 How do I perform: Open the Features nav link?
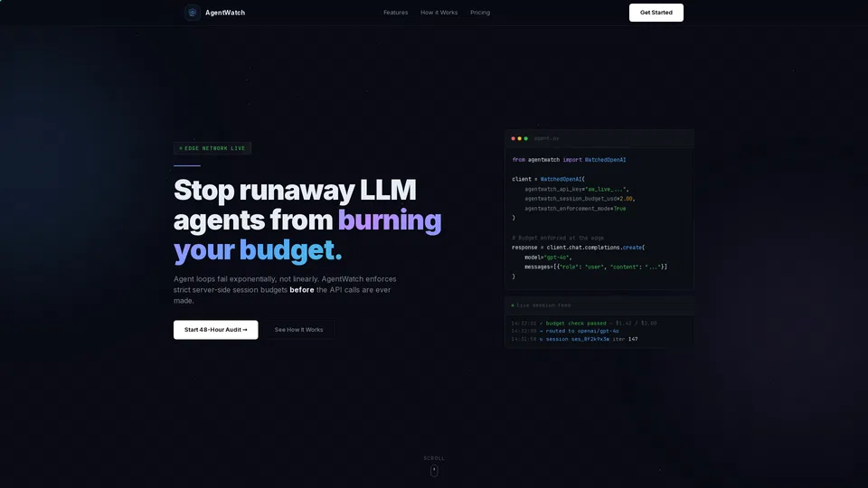(x=395, y=13)
